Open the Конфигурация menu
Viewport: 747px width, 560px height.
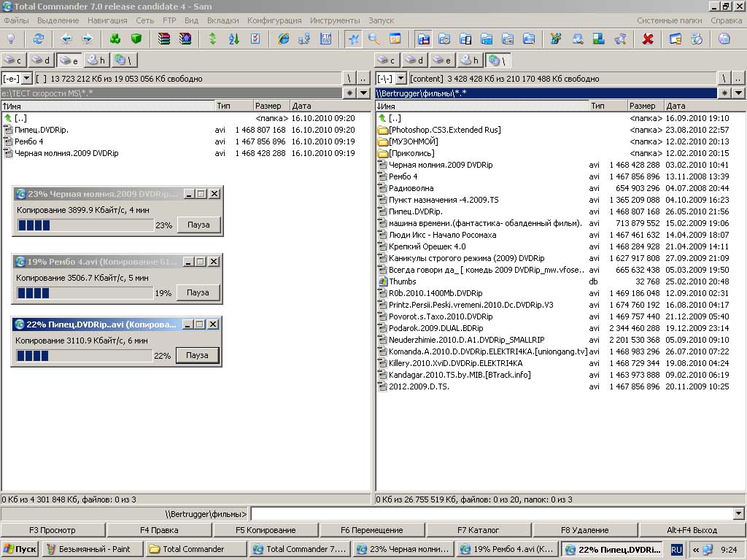point(274,20)
